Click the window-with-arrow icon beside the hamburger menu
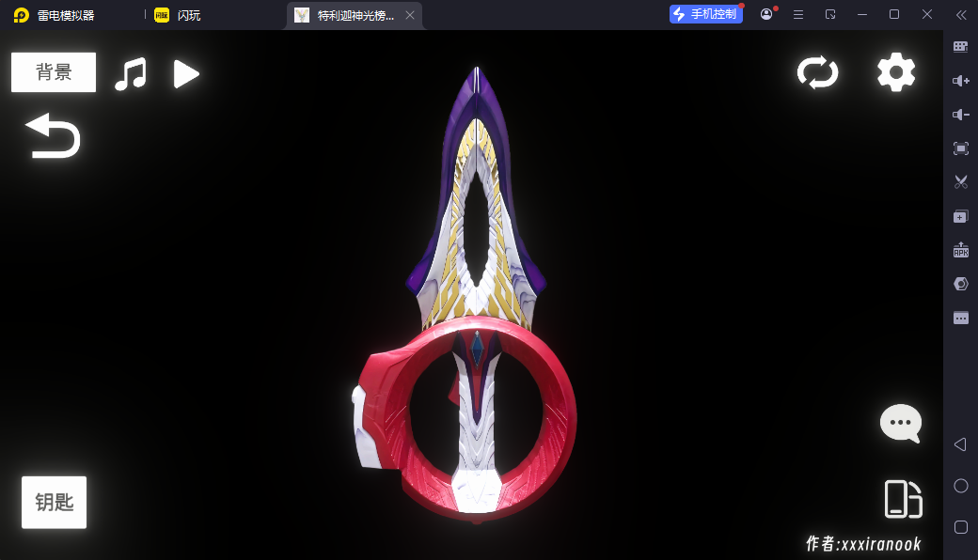The image size is (978, 560). 830,14
